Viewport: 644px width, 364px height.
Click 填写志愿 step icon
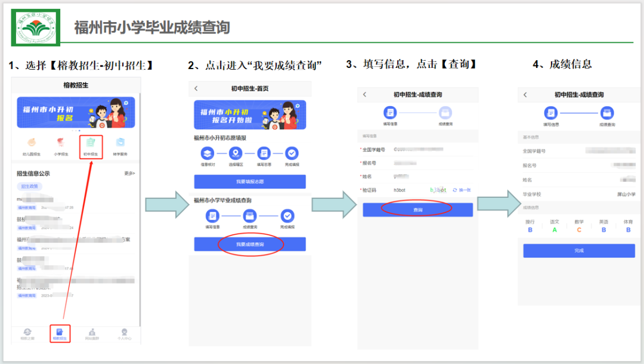click(x=264, y=154)
